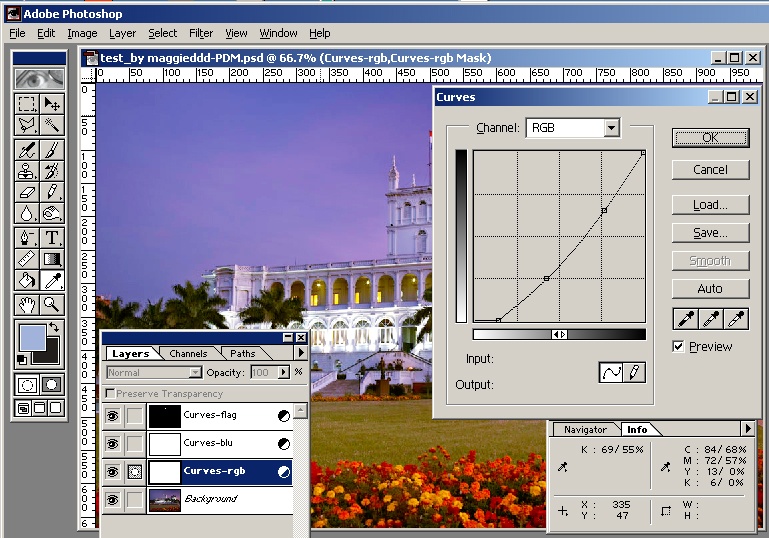Set full screen mode with menu bar
The height and width of the screenshot is (538, 769).
(39, 408)
